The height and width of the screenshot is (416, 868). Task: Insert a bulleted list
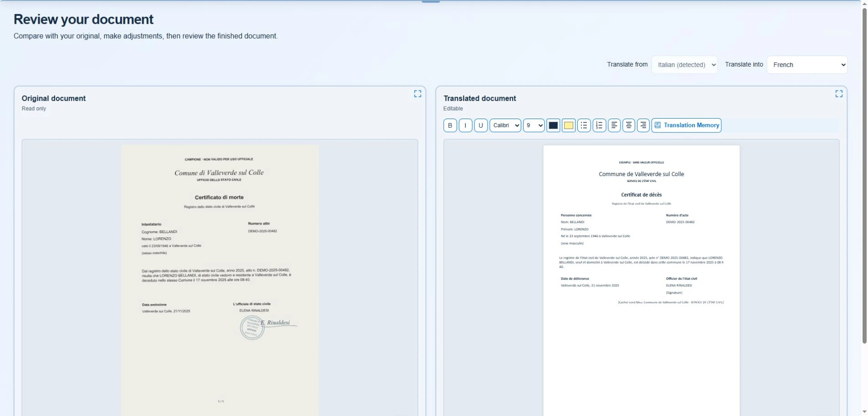(x=584, y=125)
